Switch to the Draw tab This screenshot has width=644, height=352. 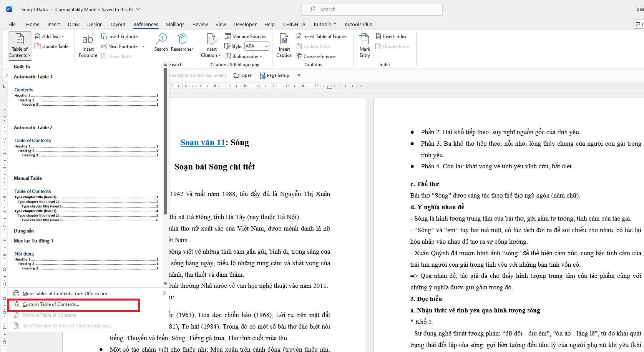(x=74, y=24)
